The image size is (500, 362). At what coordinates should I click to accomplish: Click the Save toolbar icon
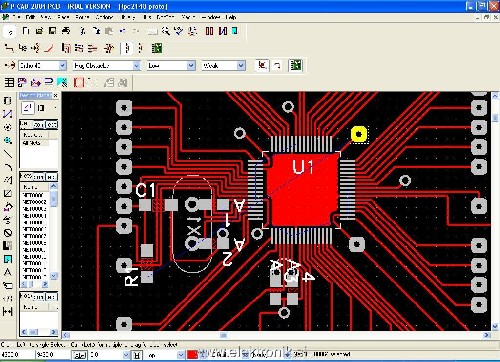point(52,31)
